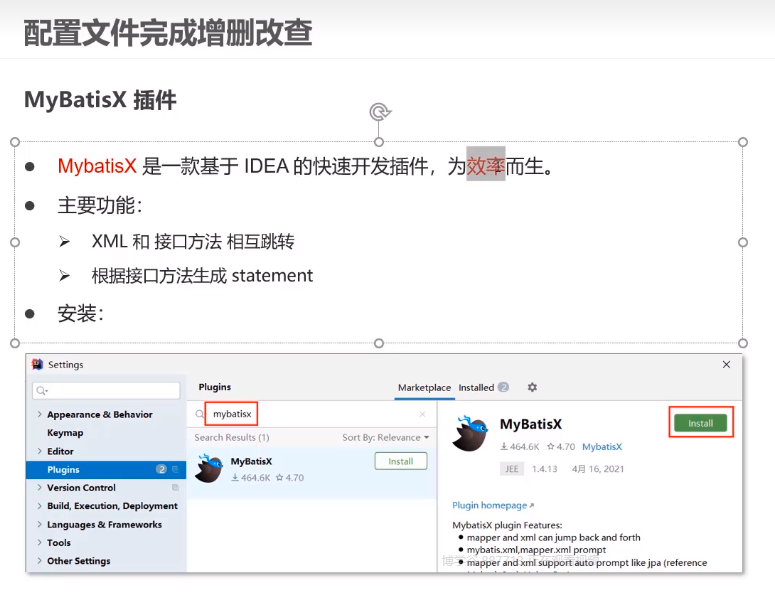Click the line XML 和 接口方法 相互跳转

pos(193,242)
